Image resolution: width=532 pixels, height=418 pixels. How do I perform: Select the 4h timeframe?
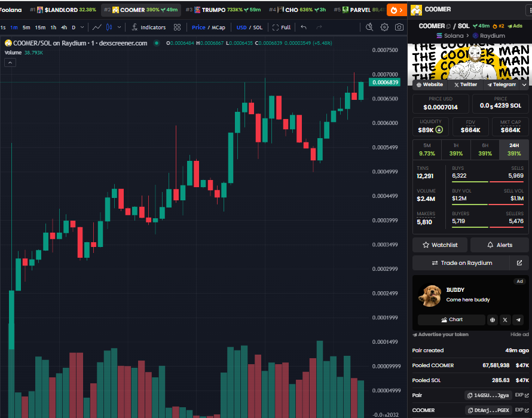(x=64, y=28)
